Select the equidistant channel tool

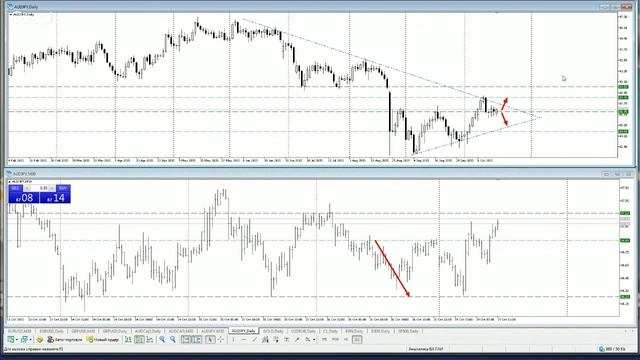(265, 339)
